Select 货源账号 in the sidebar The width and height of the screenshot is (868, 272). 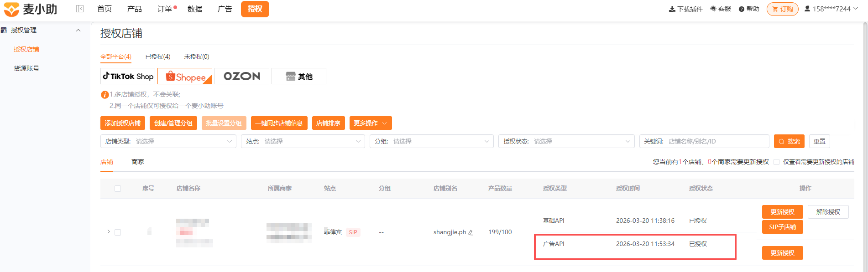26,68
